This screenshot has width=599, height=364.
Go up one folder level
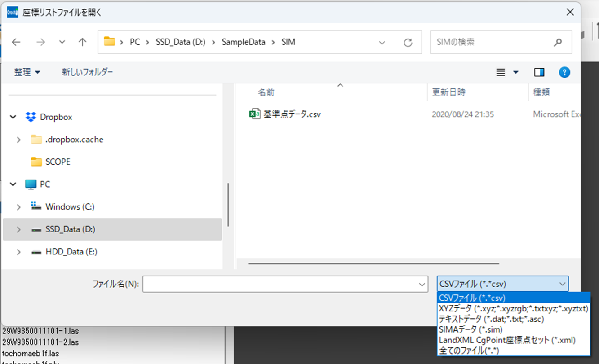click(82, 42)
